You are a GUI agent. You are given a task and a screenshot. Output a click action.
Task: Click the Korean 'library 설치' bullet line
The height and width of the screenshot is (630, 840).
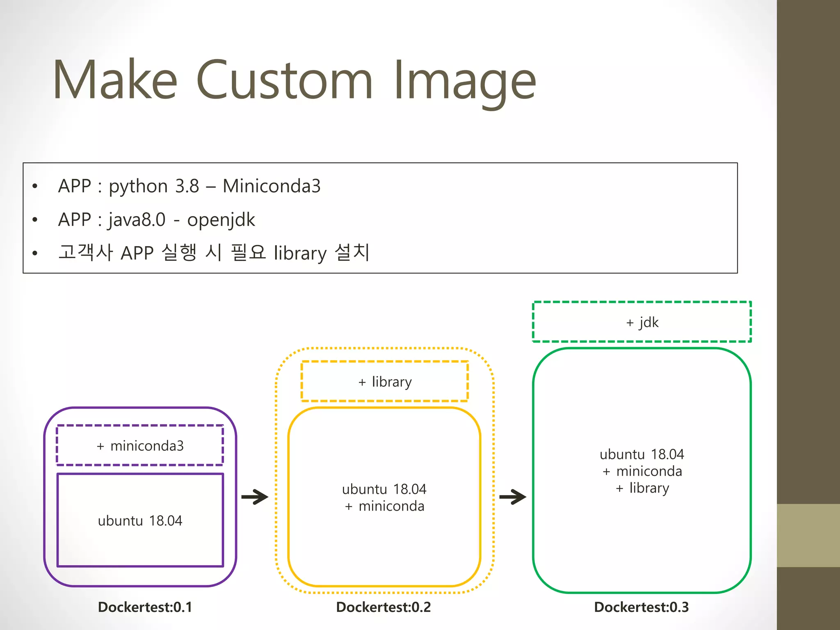pos(214,252)
